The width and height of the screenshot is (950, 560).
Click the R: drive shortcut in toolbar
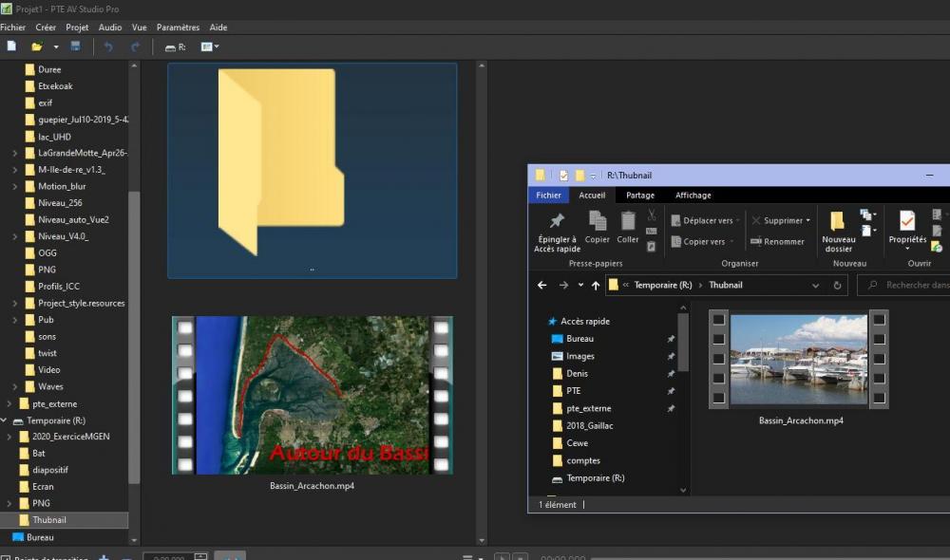[175, 47]
